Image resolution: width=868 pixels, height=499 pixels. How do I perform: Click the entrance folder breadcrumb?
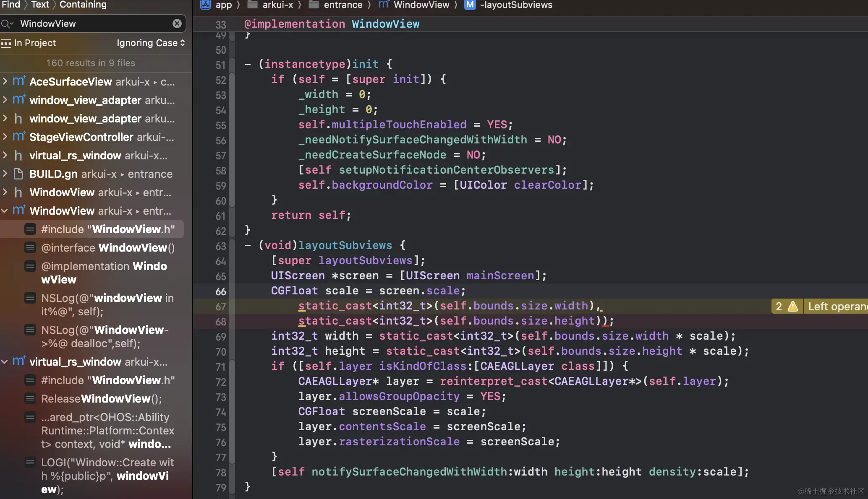(342, 5)
